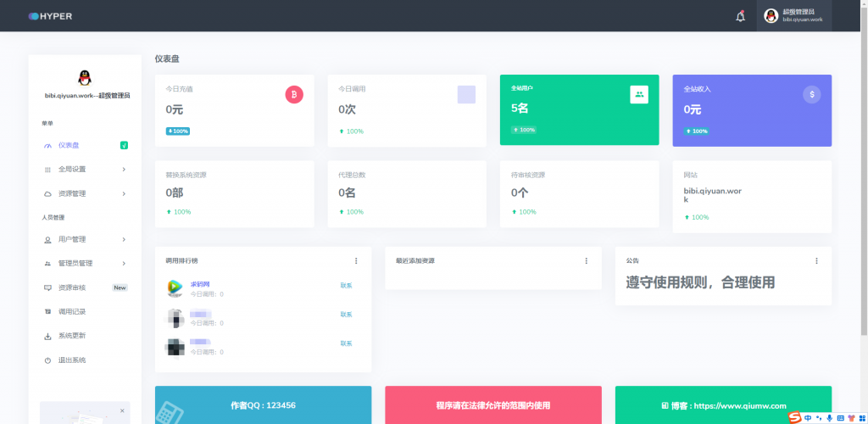Click the Sogou input method S icon
Image resolution: width=868 pixels, height=424 pixels.
click(x=795, y=417)
